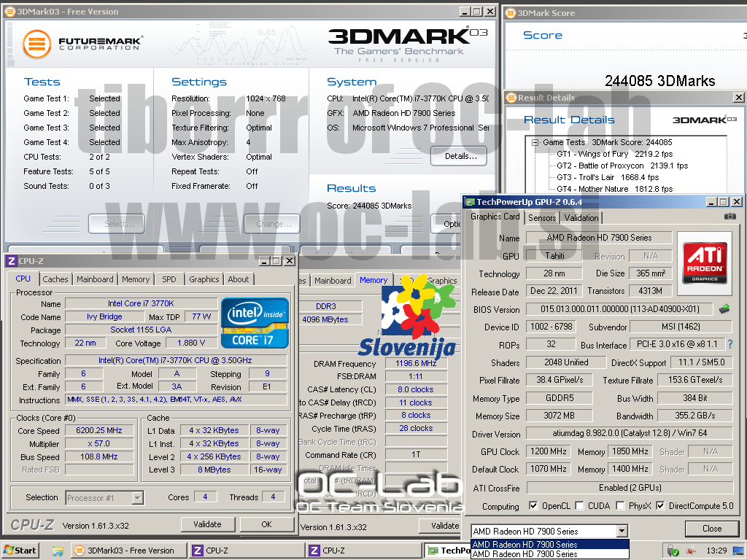Viewport: 747px width, 560px height.
Task: Click the safely remove hardware tray icon
Action: tap(673, 551)
